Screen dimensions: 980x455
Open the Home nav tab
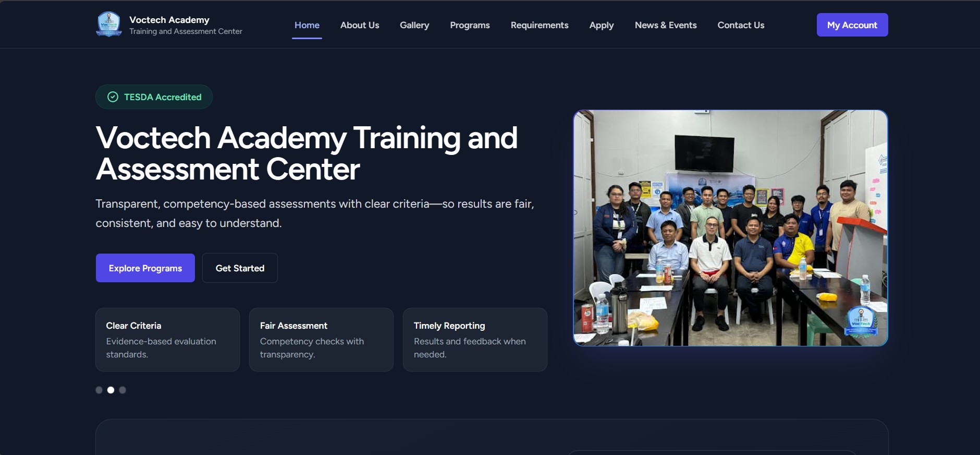point(307,25)
